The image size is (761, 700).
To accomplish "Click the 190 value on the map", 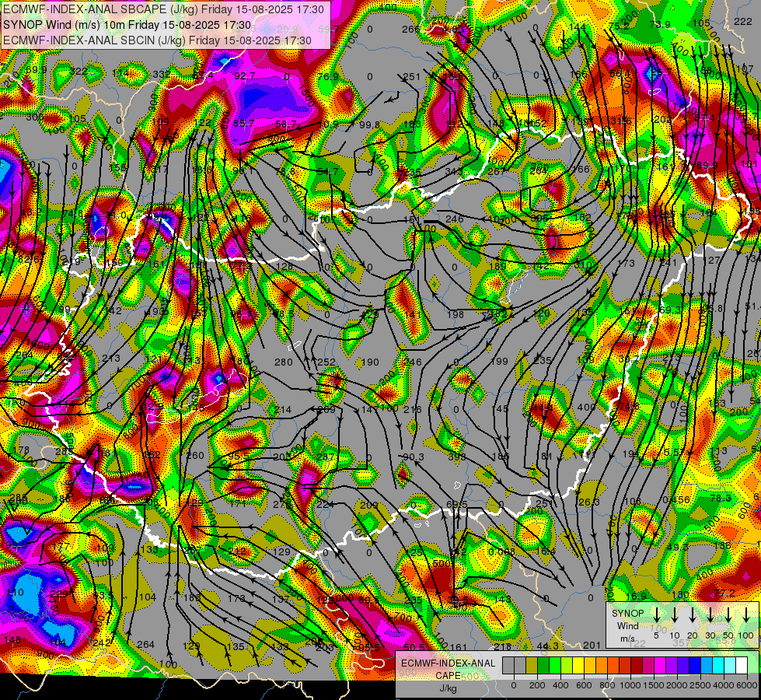I will pos(370,362).
